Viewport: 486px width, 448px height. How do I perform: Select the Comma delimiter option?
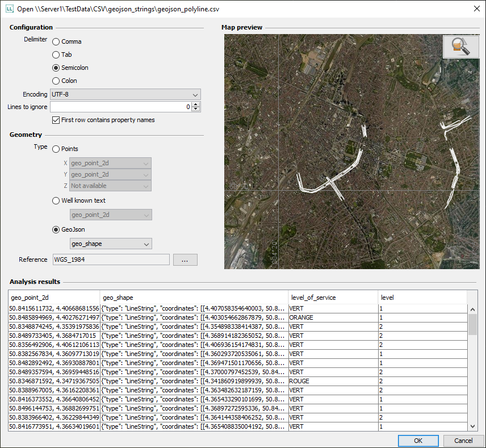66,41
